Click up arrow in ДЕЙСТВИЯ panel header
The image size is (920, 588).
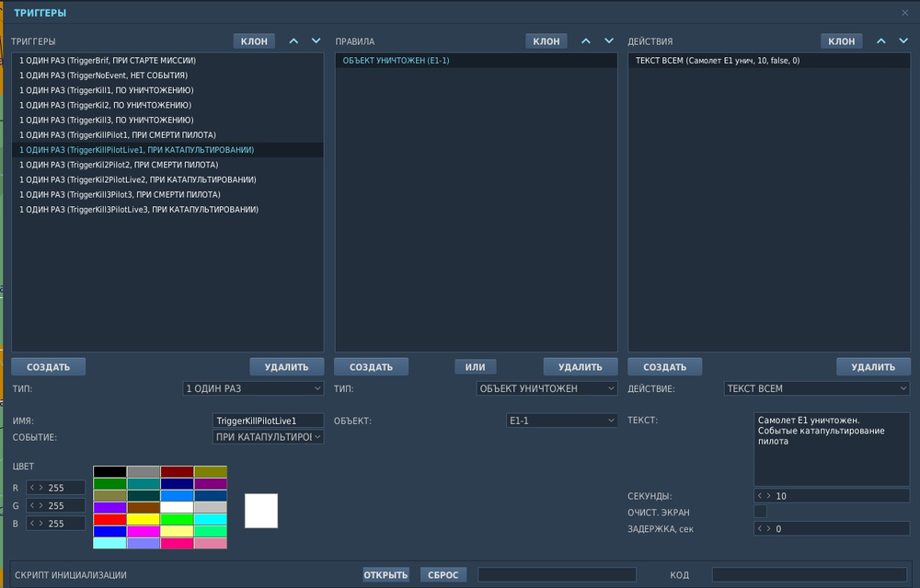click(x=880, y=41)
